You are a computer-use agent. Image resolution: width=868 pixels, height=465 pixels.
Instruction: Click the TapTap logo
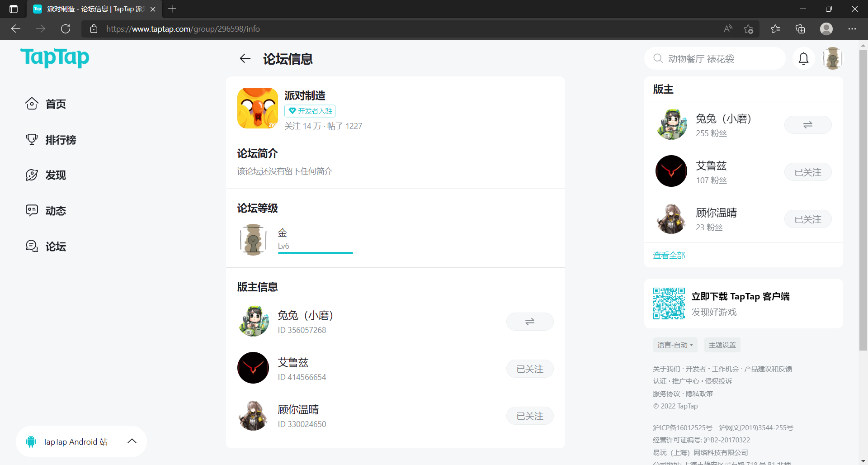(55, 57)
